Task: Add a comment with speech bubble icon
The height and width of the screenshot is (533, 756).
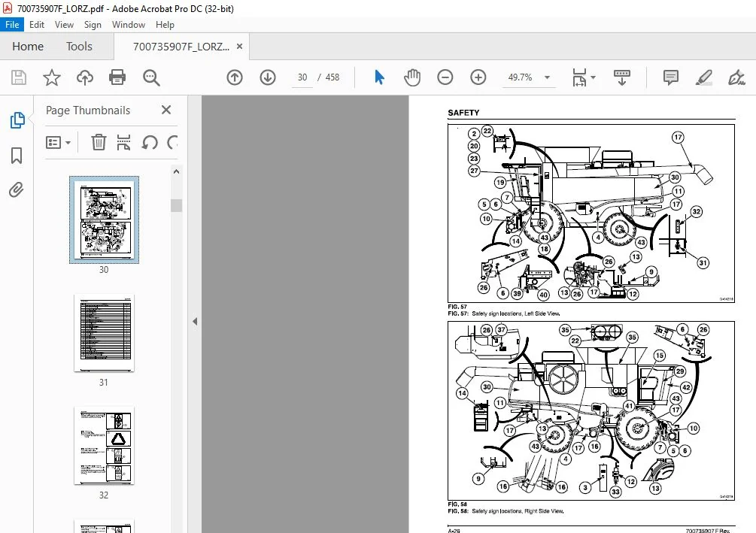Action: click(671, 77)
